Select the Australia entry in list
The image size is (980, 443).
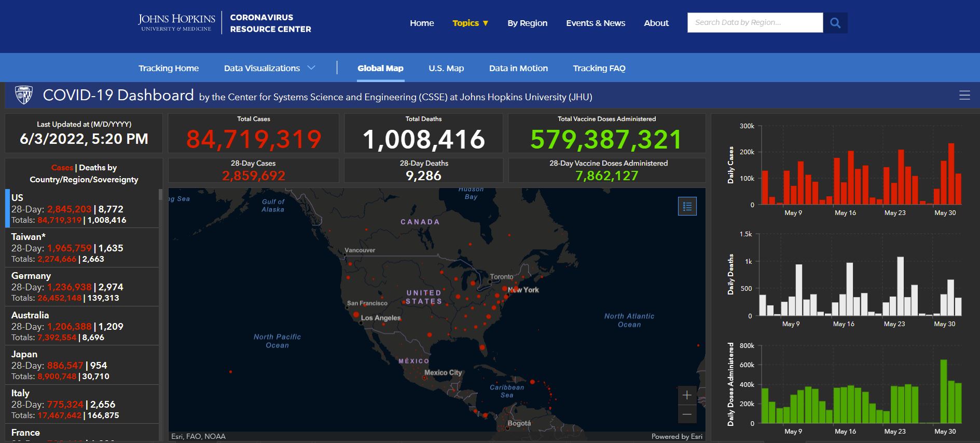pyautogui.click(x=82, y=326)
